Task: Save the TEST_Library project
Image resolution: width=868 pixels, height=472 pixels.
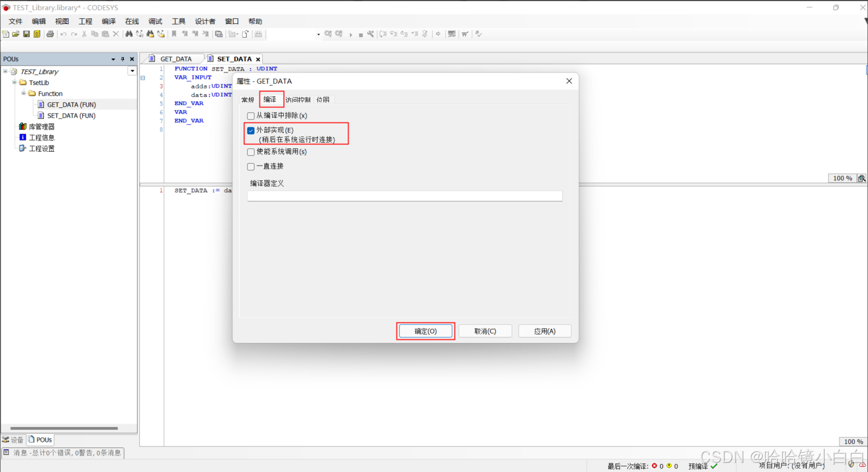Action: click(26, 34)
